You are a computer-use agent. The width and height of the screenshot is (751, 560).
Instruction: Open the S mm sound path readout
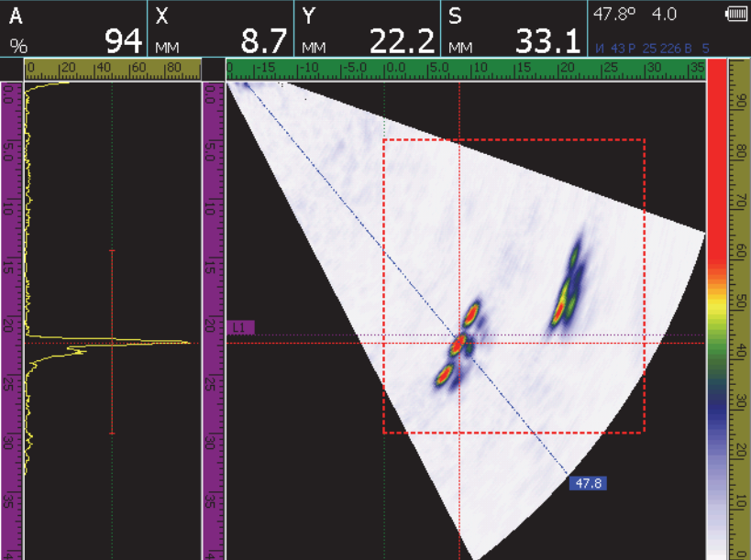pyautogui.click(x=514, y=28)
